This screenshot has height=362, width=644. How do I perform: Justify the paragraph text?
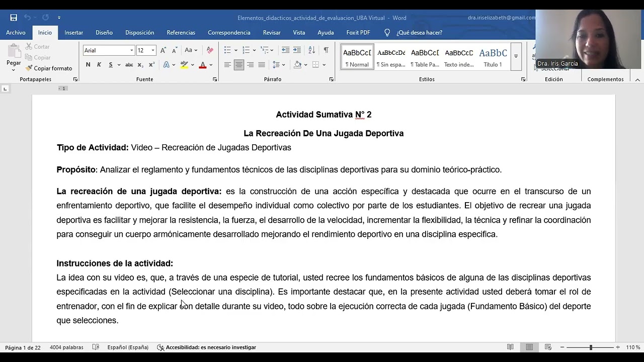(x=262, y=64)
